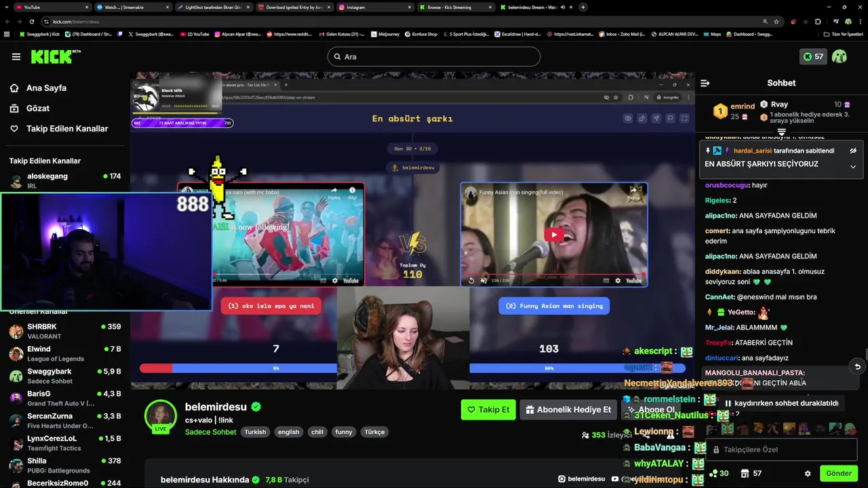The height and width of the screenshot is (488, 868).
Task: Hide the pinned chat message
Action: pyautogui.click(x=854, y=150)
